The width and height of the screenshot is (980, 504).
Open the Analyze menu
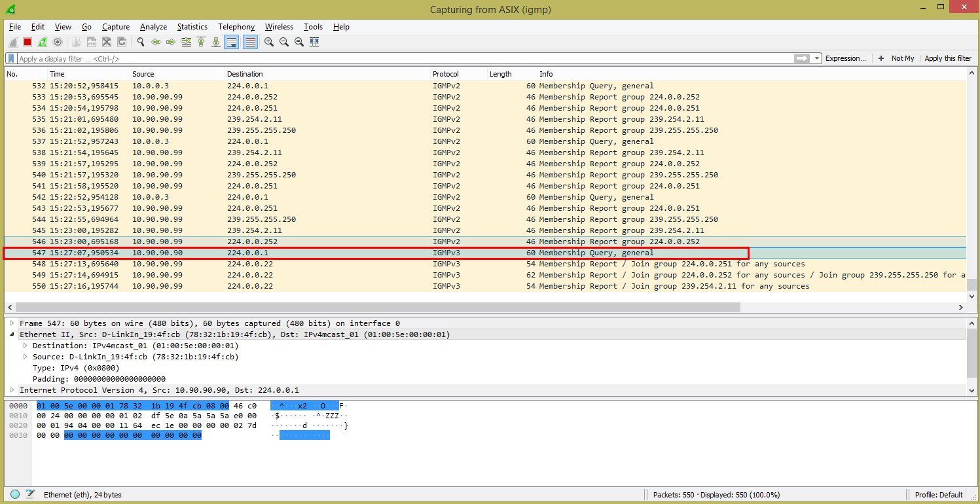[153, 27]
